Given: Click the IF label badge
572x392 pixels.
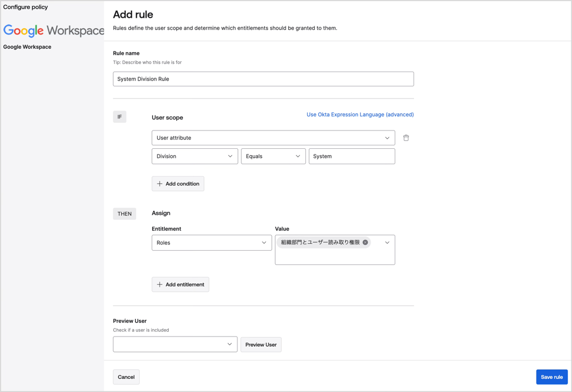Looking at the screenshot, I should tap(120, 117).
